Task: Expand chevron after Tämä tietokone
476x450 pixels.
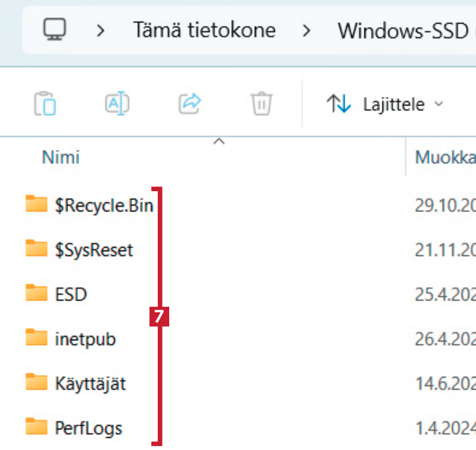Action: click(x=306, y=30)
